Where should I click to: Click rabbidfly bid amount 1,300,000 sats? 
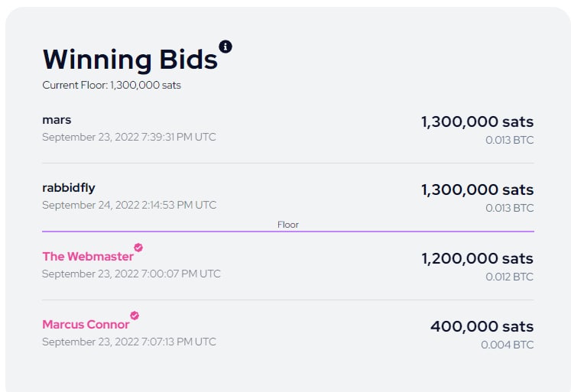pos(478,190)
